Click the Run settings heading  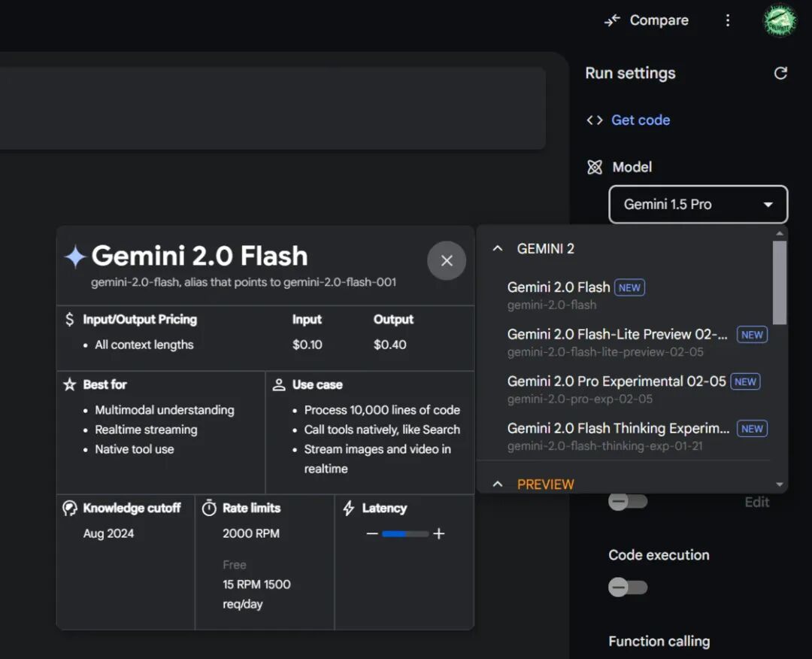click(630, 74)
